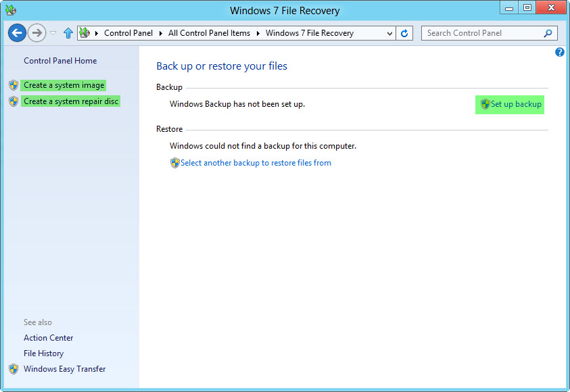Image resolution: width=570 pixels, height=392 pixels.
Task: Minimize the Windows 7 File Recovery window
Action: (x=509, y=8)
